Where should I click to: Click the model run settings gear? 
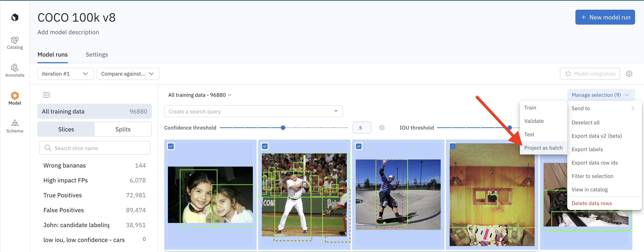click(629, 74)
